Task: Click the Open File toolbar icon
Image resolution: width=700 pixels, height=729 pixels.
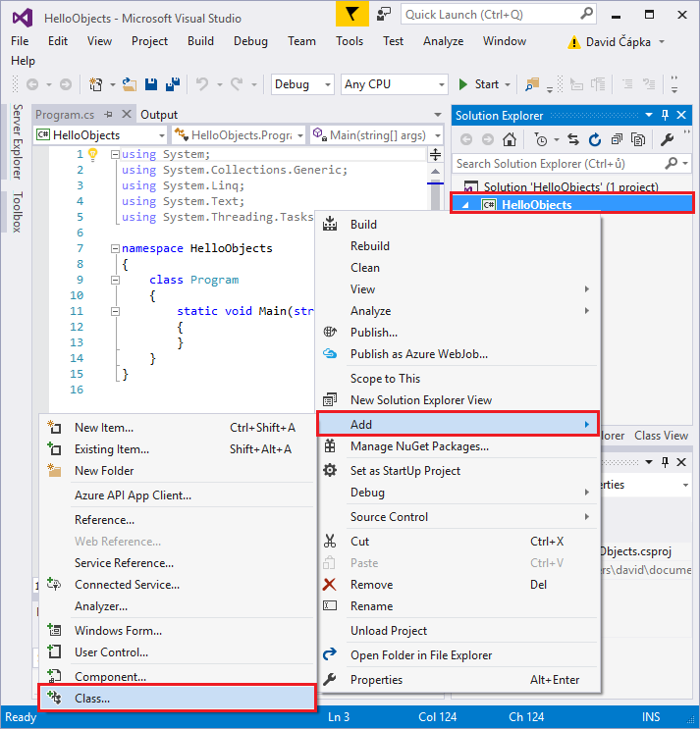Action: 130,84
